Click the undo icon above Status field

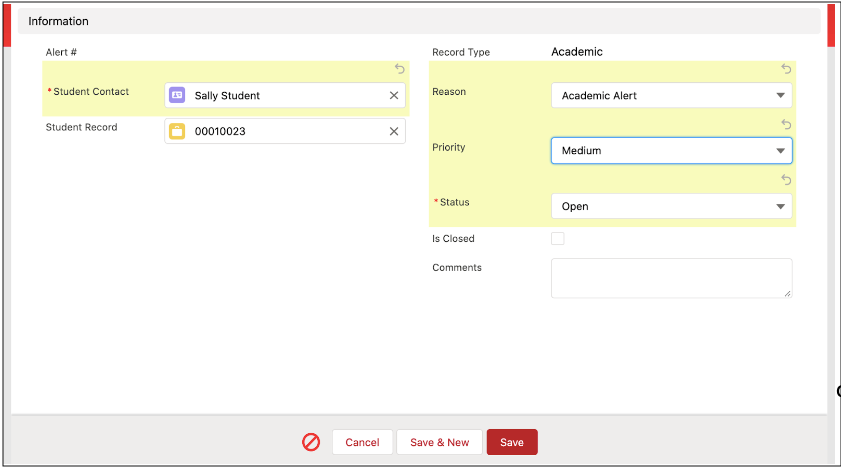click(x=786, y=180)
